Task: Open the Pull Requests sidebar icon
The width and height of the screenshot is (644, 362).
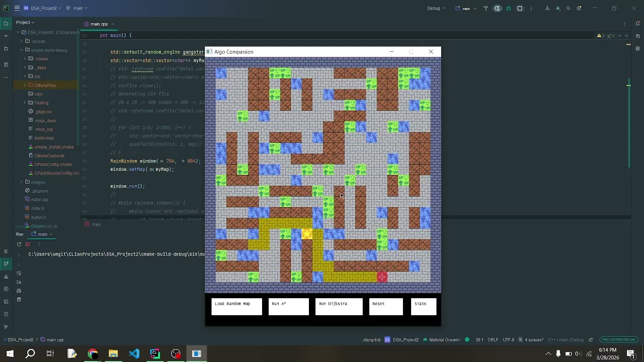Action: 6,49
